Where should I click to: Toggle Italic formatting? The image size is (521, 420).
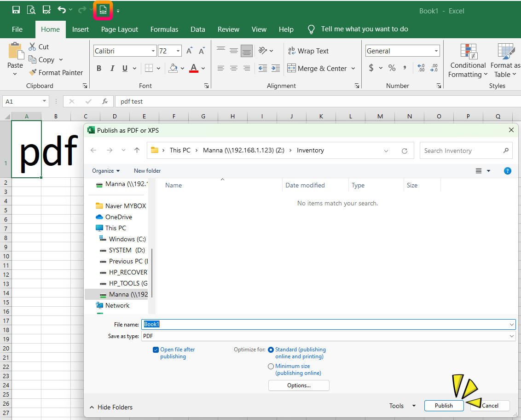click(112, 69)
